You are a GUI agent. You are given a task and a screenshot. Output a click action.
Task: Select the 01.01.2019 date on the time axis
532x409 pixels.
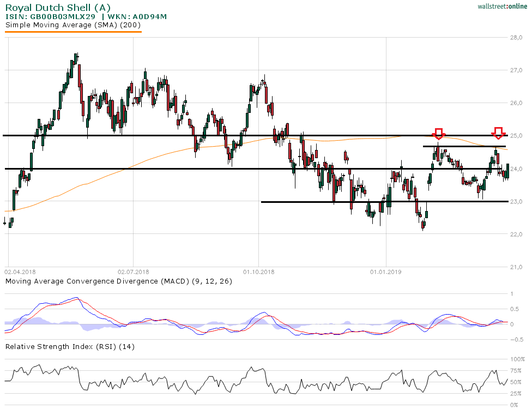385,270
